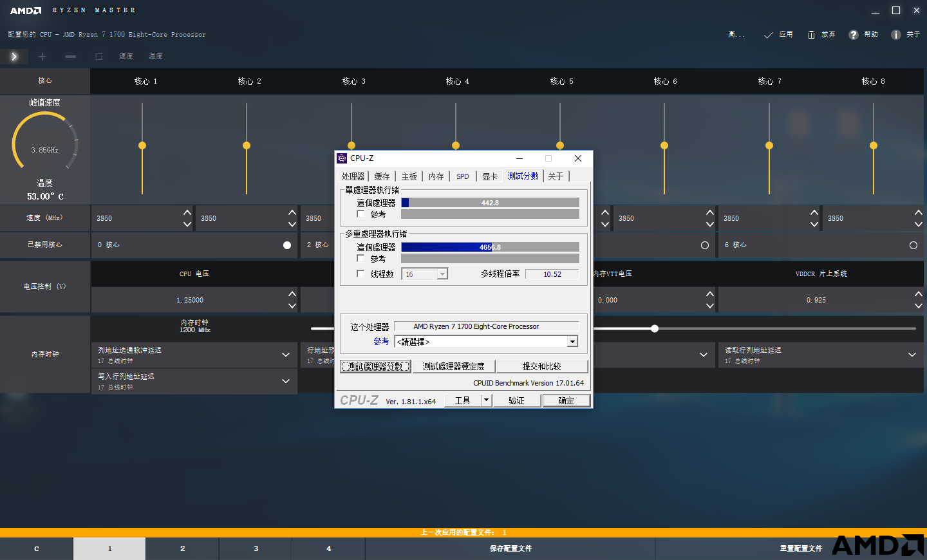
Task: Click the 参考 link in CPU-Z
Action: tap(381, 342)
